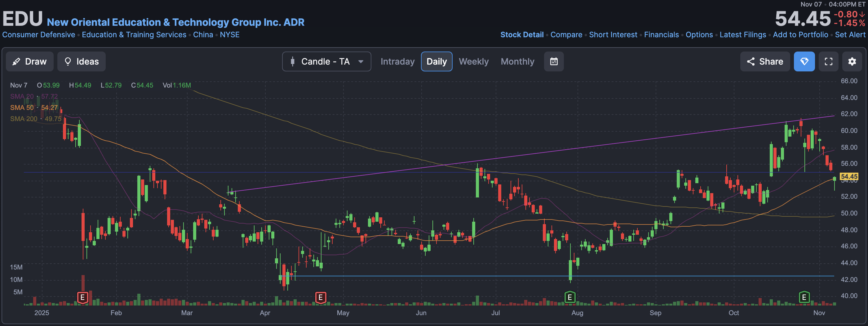Screen dimensions: 868x326
Task: Select the SMA 20 indicator label
Action: (x=34, y=97)
